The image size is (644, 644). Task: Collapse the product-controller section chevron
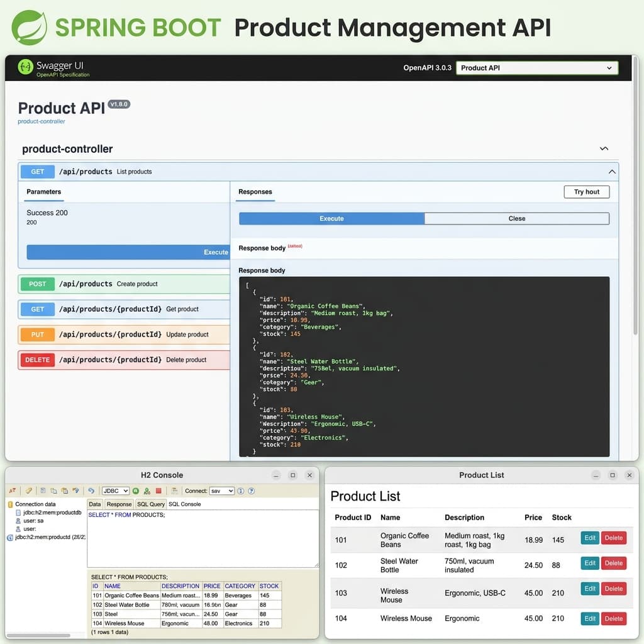tap(604, 148)
